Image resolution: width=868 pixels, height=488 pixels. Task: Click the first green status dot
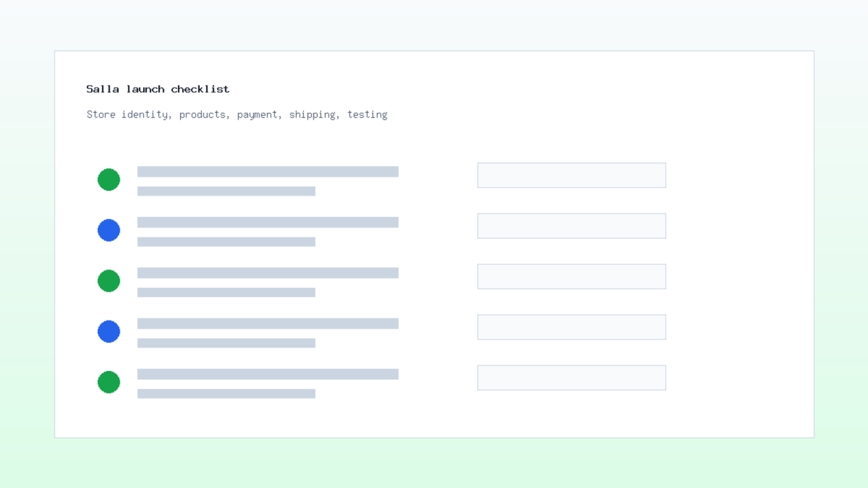pyautogui.click(x=108, y=179)
